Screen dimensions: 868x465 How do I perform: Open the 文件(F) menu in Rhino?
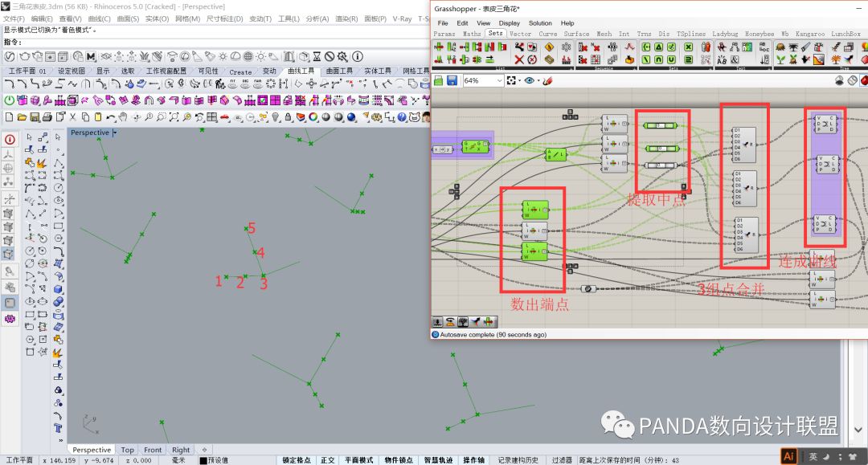click(x=14, y=18)
